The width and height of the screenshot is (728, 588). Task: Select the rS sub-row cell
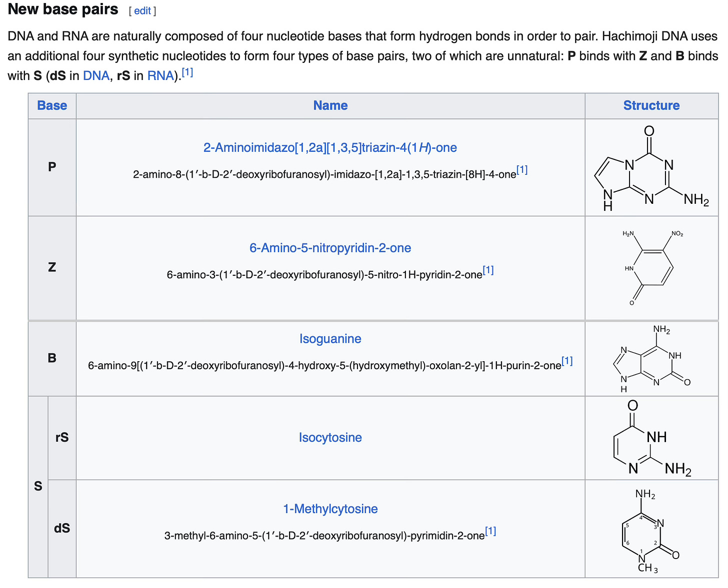(62, 438)
